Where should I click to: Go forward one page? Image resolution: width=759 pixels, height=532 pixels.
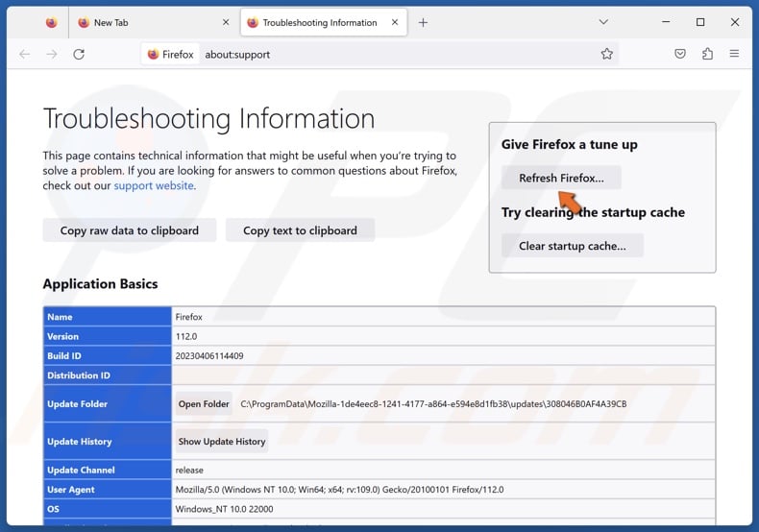(x=52, y=54)
